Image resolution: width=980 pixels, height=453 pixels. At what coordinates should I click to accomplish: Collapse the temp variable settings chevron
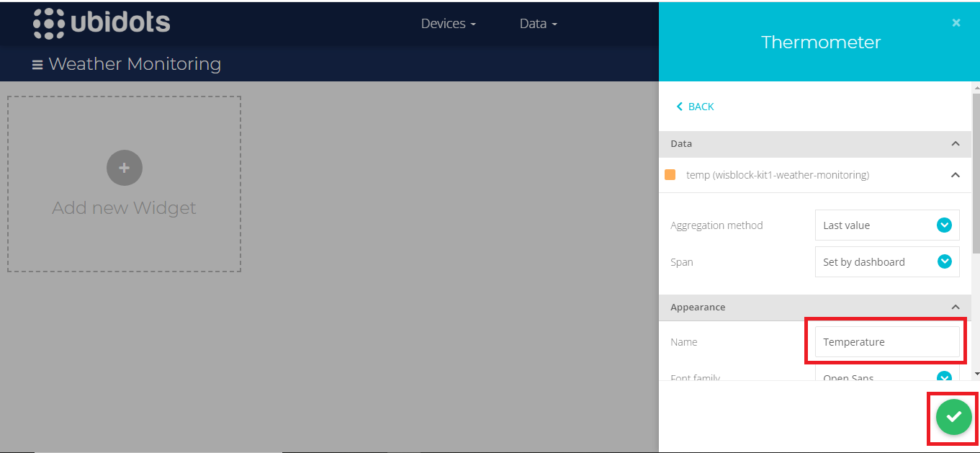pyautogui.click(x=955, y=175)
